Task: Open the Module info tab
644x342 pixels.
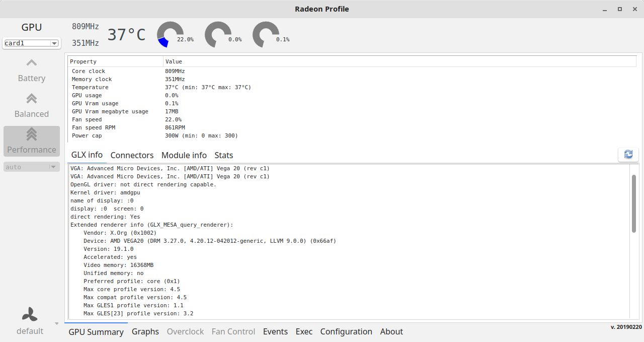Action: tap(184, 155)
